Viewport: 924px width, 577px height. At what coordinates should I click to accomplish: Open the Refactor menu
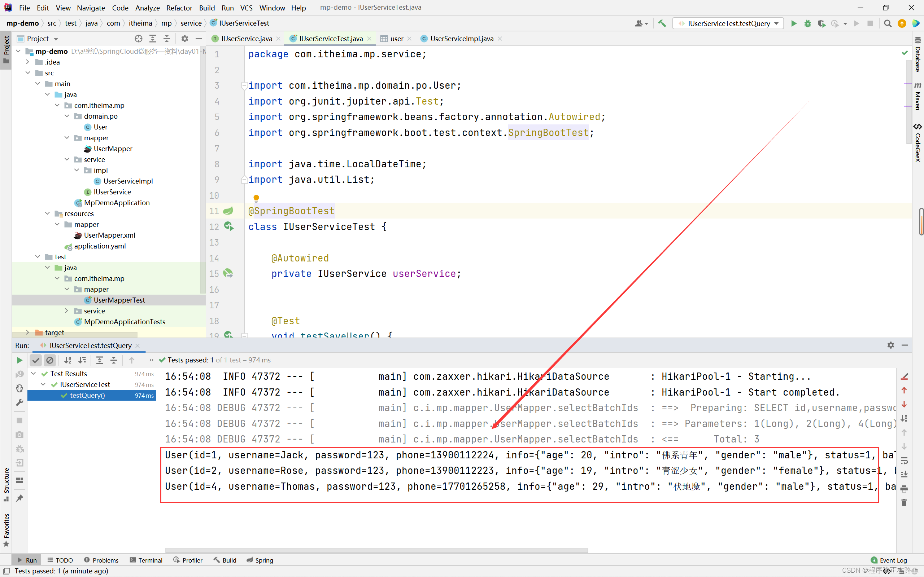click(179, 8)
